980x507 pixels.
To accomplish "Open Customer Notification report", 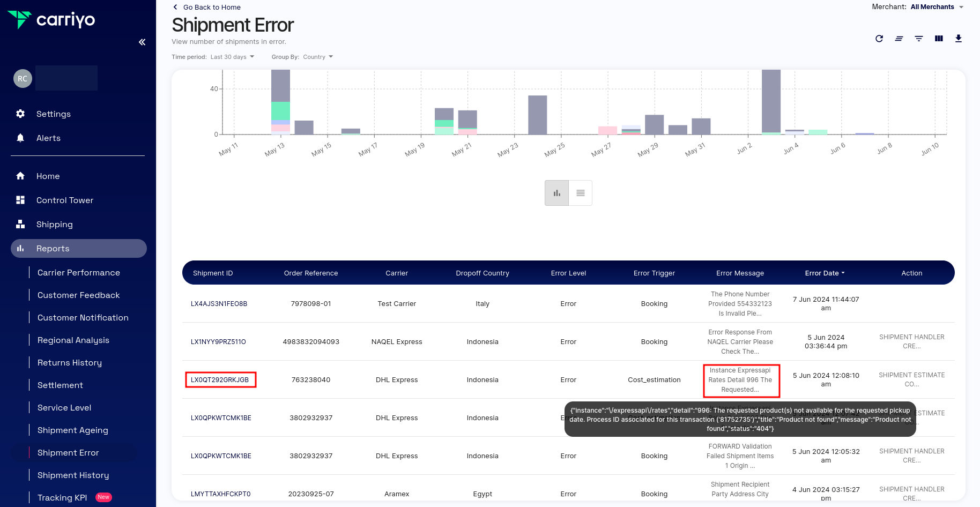I will tap(83, 317).
